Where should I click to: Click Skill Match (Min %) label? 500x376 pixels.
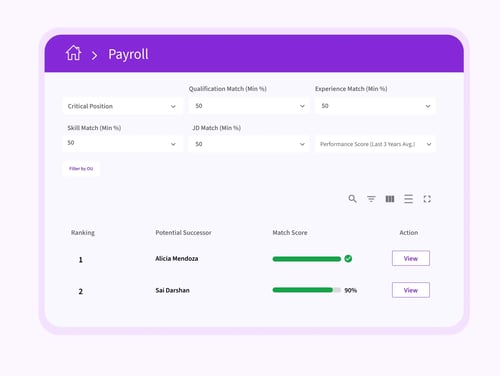94,128
